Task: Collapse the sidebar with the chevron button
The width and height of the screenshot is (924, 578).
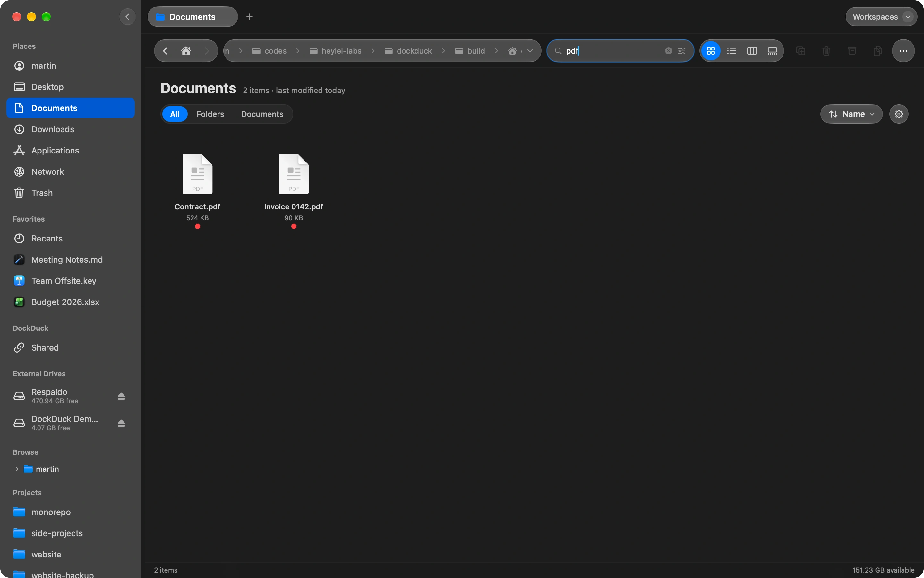Action: [127, 17]
